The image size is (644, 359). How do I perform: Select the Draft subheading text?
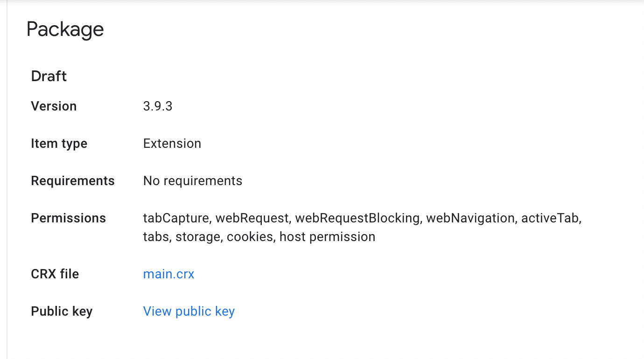(x=49, y=76)
